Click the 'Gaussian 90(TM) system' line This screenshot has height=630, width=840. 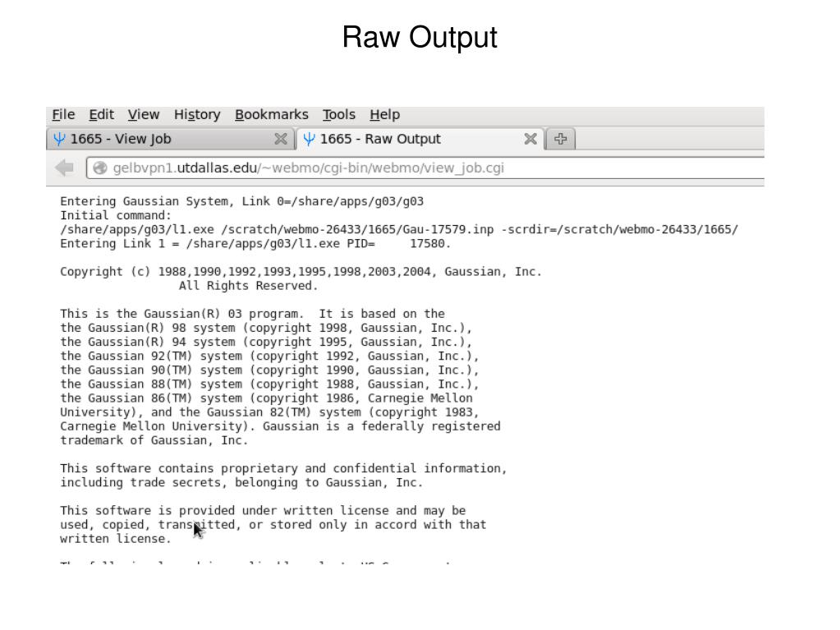coord(269,370)
